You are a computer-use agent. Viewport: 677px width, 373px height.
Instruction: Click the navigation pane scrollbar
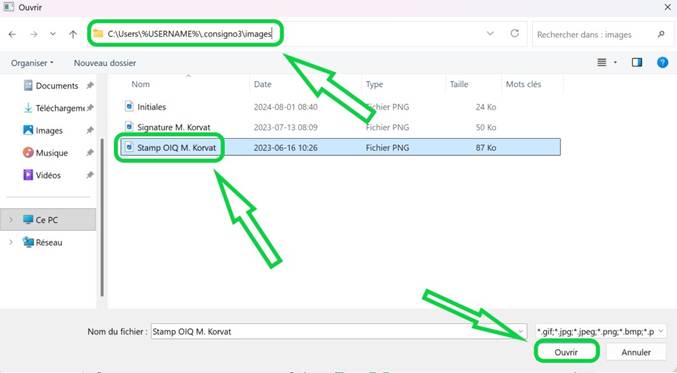pyautogui.click(x=102, y=217)
